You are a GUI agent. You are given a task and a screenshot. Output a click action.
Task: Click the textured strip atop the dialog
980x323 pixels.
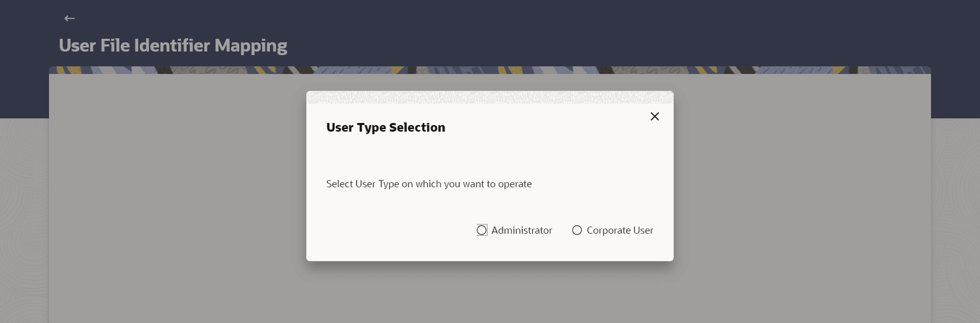[x=490, y=97]
